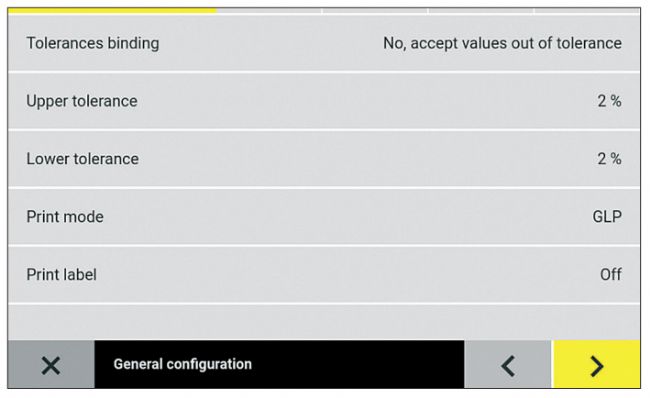This screenshot has height=398, width=650.
Task: Go to next page with yellow arrow
Action: click(x=597, y=365)
